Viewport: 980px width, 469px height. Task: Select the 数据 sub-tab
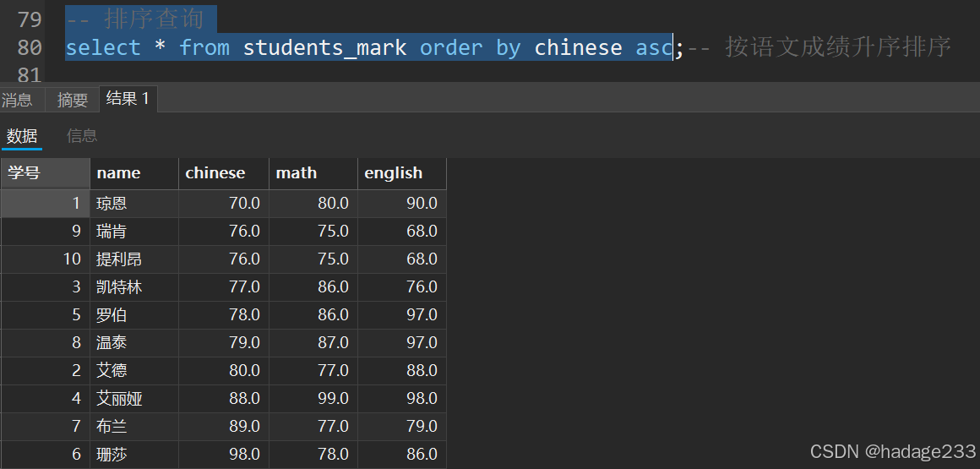point(22,136)
